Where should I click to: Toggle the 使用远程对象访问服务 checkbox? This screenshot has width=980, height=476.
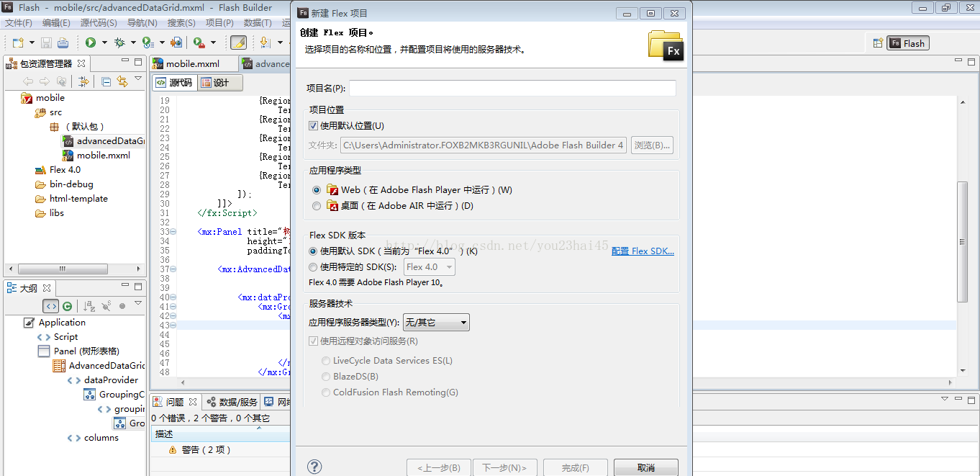[x=313, y=341]
